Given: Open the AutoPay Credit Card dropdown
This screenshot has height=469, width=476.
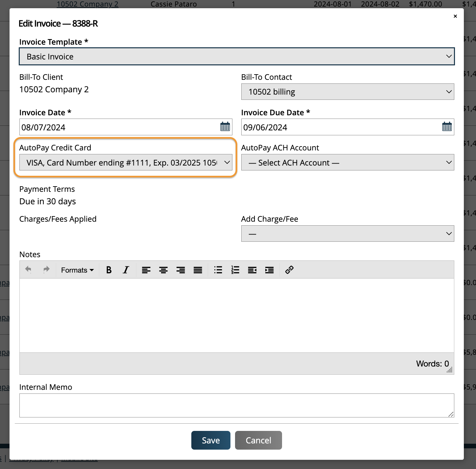Looking at the screenshot, I should 126,163.
